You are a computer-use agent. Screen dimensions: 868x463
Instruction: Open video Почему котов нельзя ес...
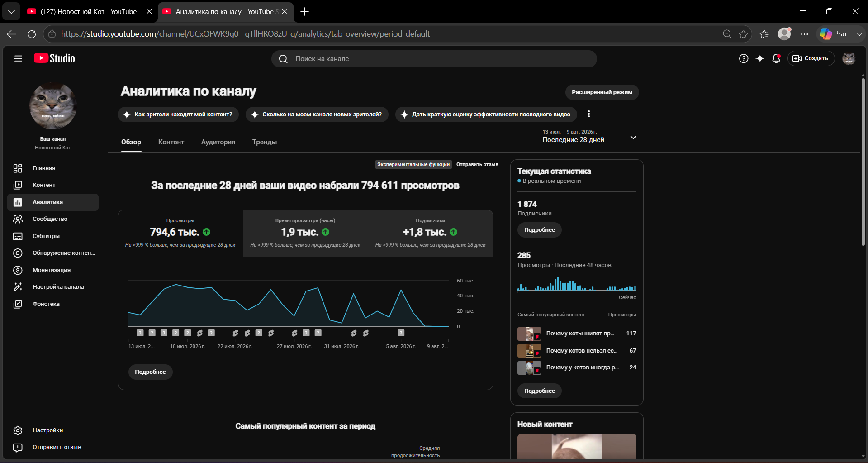[577, 351]
